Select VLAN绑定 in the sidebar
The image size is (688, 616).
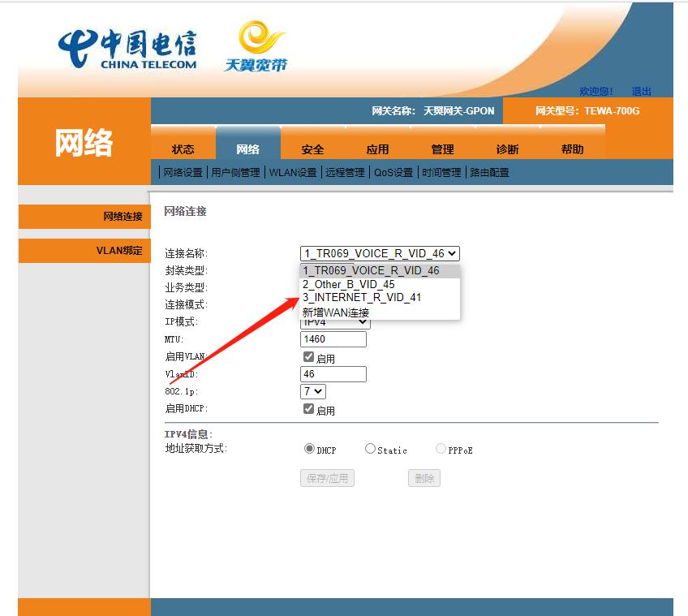[x=118, y=250]
